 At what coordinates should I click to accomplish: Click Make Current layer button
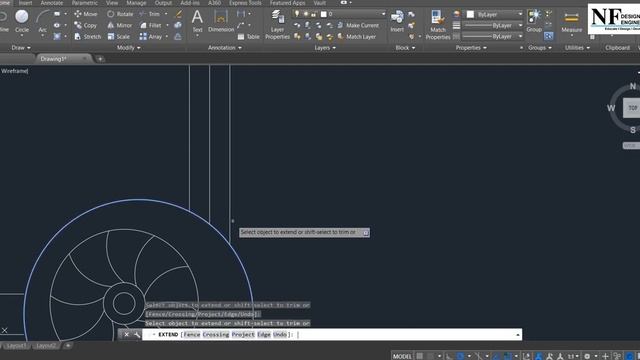[x=358, y=25]
